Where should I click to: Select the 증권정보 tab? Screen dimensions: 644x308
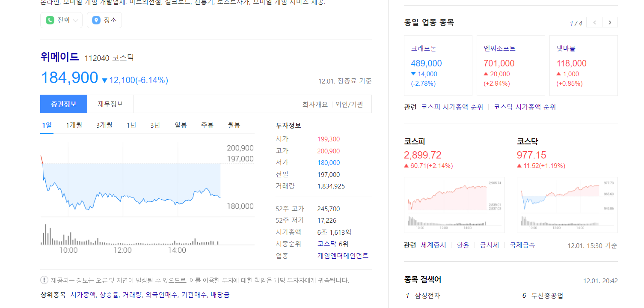coord(64,104)
